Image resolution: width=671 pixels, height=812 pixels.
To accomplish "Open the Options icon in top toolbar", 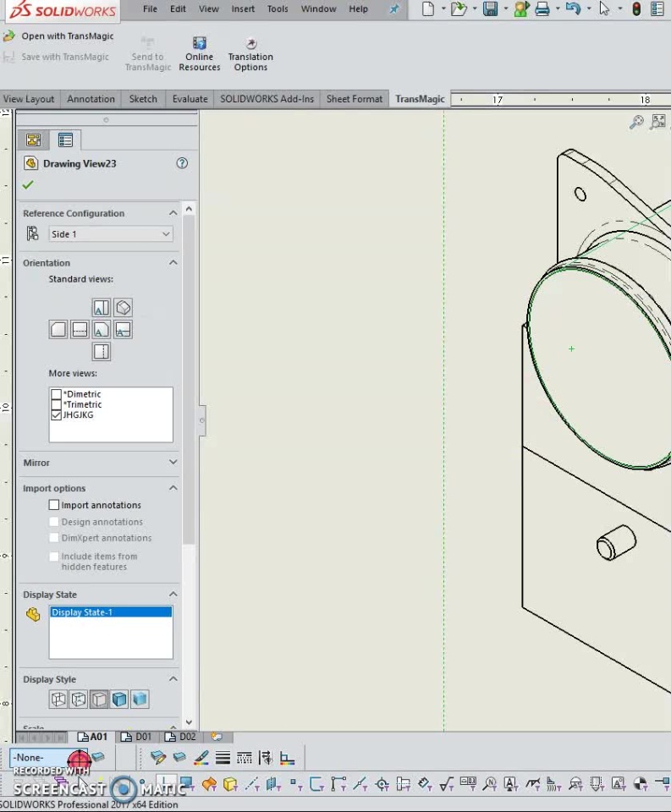I will (657, 8).
